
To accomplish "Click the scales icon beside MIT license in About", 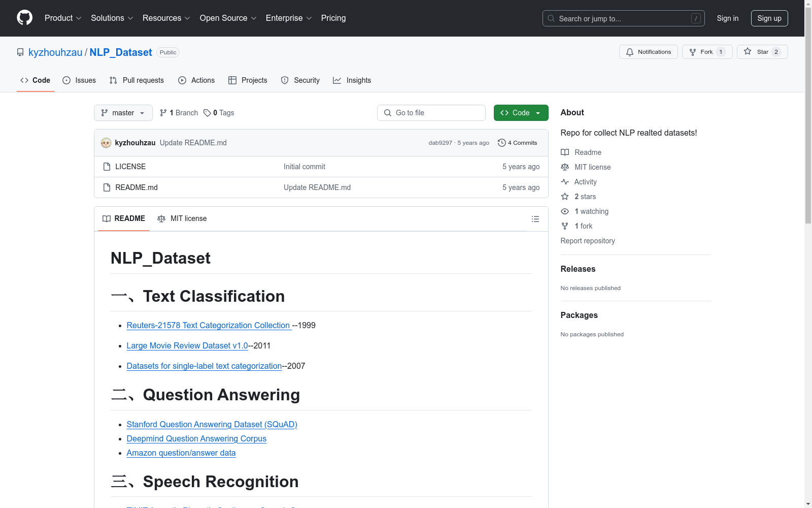I will tap(565, 167).
